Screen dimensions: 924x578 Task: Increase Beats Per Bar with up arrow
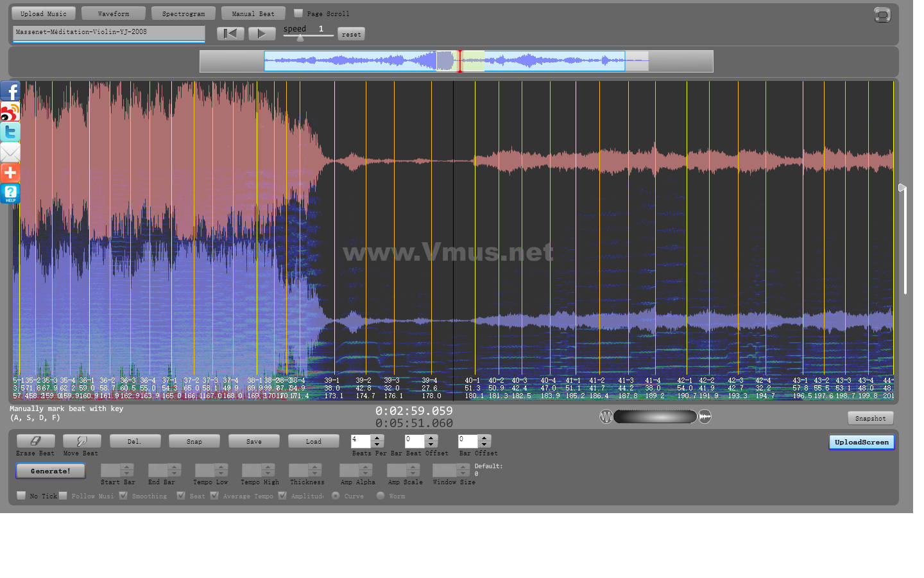[377, 438]
